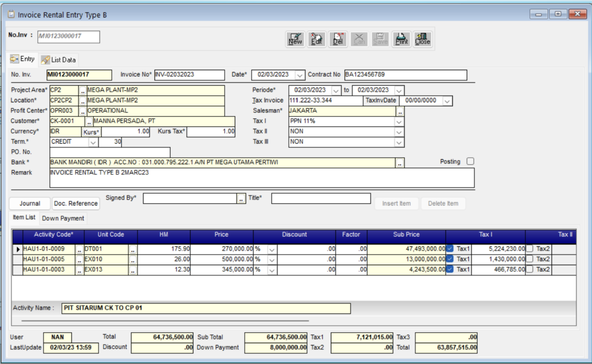
Task: Open unit code lookup for DT001
Action: coord(133,250)
